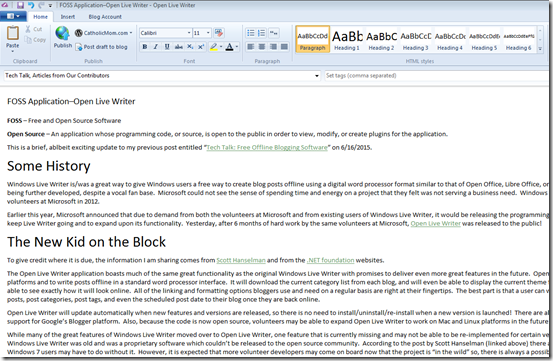Expand the categories dropdown for Tech Talk
The width and height of the screenshot is (553, 361).
tap(317, 75)
